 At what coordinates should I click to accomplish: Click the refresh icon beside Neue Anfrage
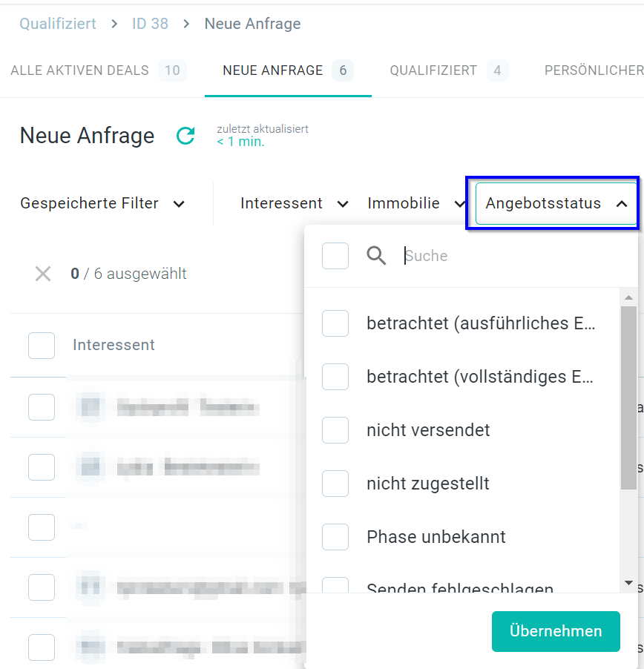point(185,136)
